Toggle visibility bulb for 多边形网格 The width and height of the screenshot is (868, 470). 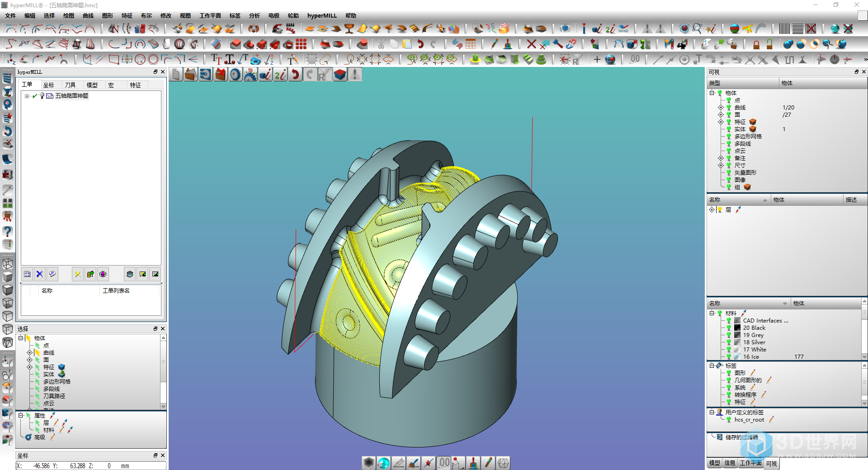(x=729, y=136)
